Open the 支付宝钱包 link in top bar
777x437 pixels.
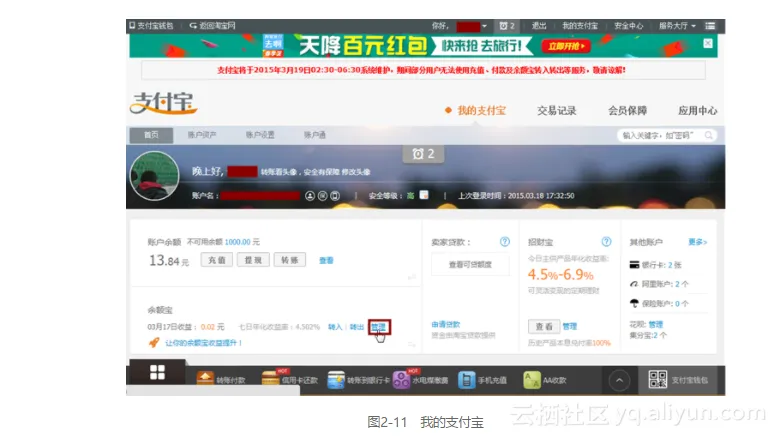pyautogui.click(x=151, y=26)
